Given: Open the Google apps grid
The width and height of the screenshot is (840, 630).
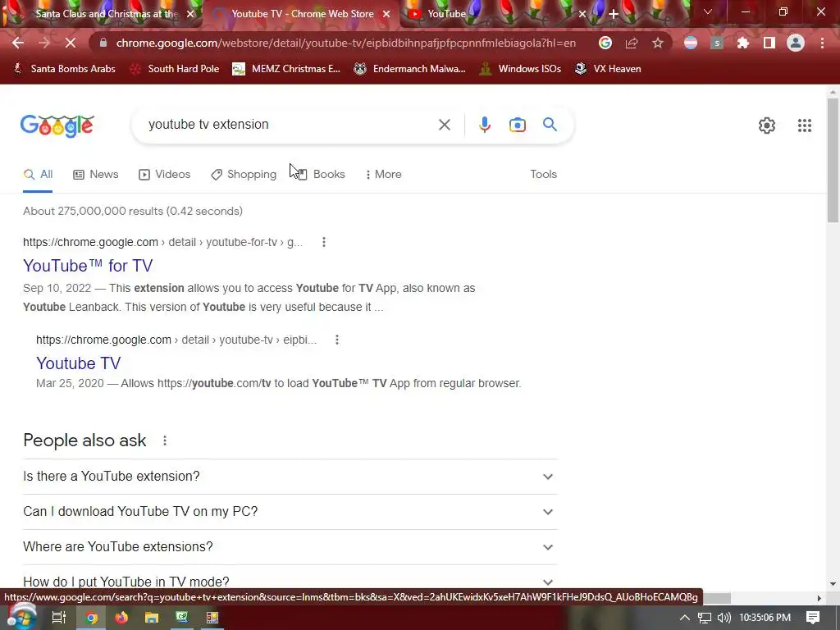Looking at the screenshot, I should (804, 126).
